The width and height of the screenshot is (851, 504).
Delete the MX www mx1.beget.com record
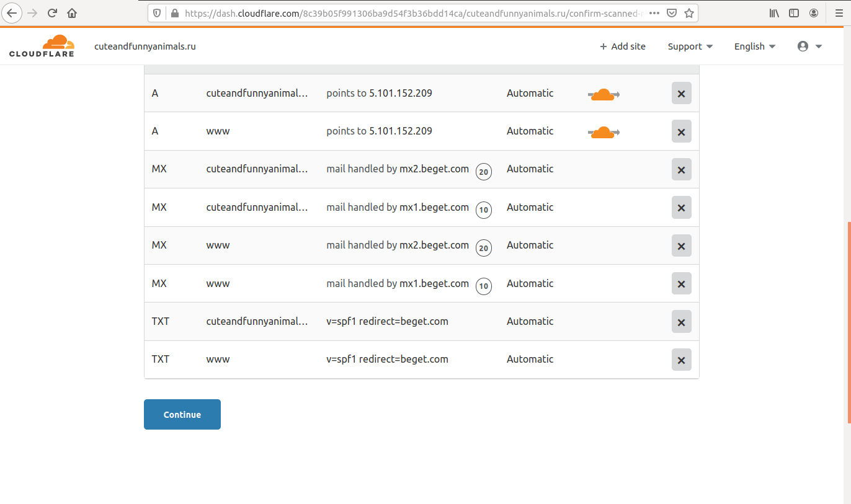pos(681,284)
